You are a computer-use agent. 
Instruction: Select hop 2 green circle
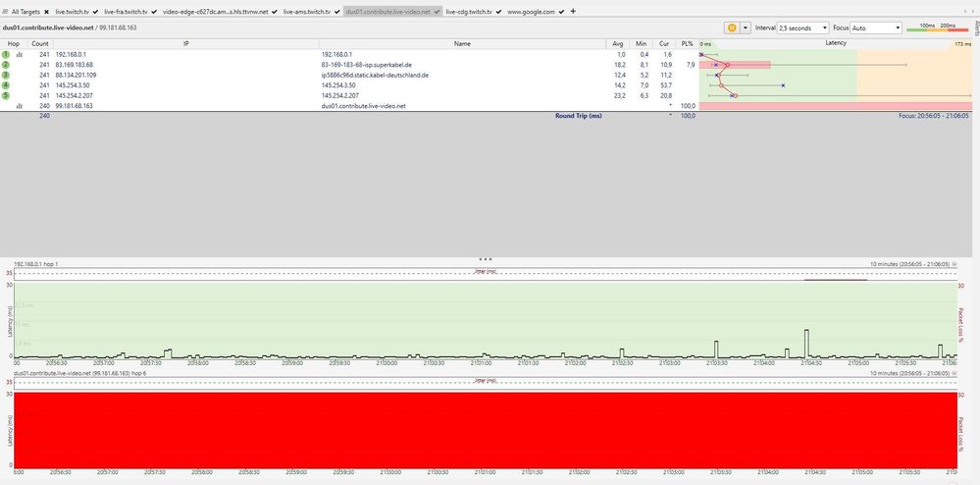pyautogui.click(x=6, y=65)
